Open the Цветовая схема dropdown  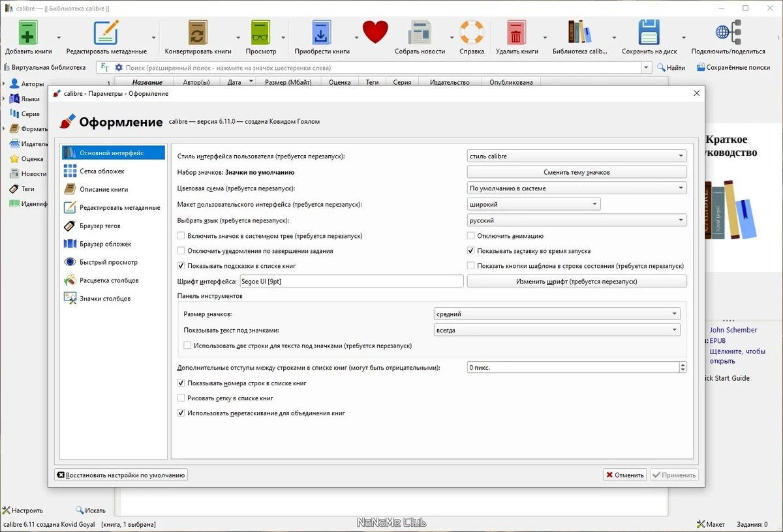577,188
